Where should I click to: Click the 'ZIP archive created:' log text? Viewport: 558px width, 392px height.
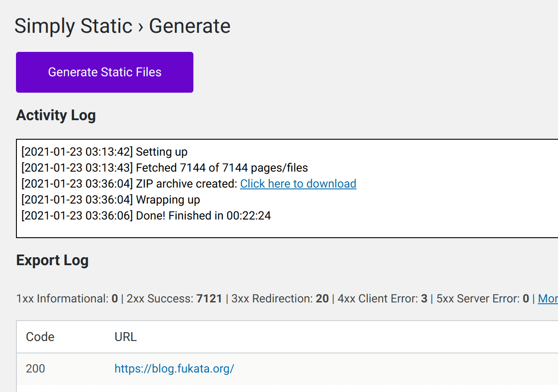[186, 184]
